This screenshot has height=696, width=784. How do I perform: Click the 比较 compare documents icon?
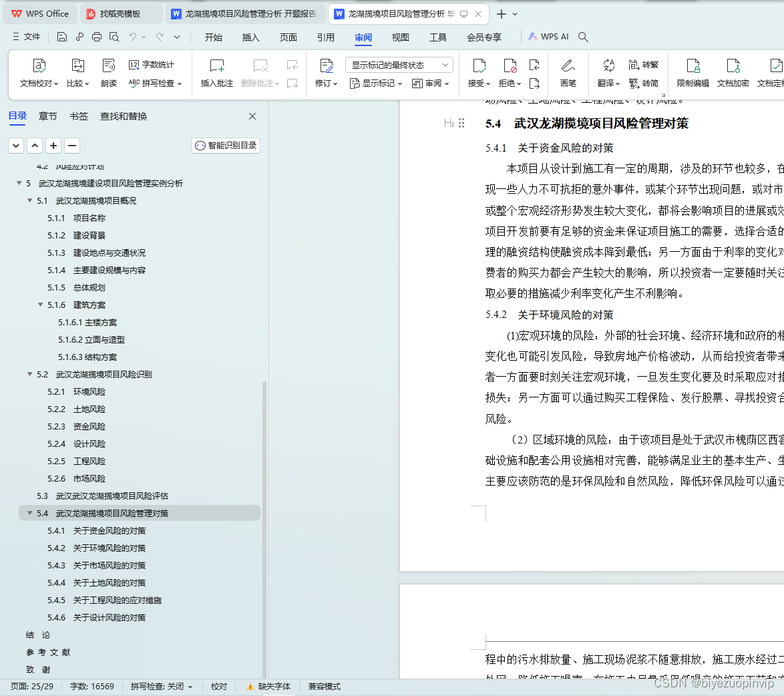coord(77,73)
